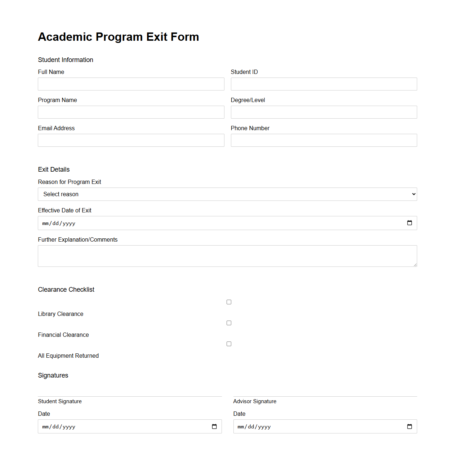Open the calendar icon for Advisor Signature date
Viewport: 455px width, 476px height.
click(409, 426)
